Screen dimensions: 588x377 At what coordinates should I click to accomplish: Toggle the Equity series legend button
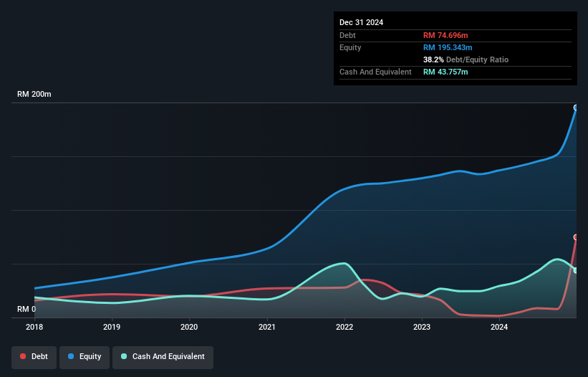pos(85,357)
